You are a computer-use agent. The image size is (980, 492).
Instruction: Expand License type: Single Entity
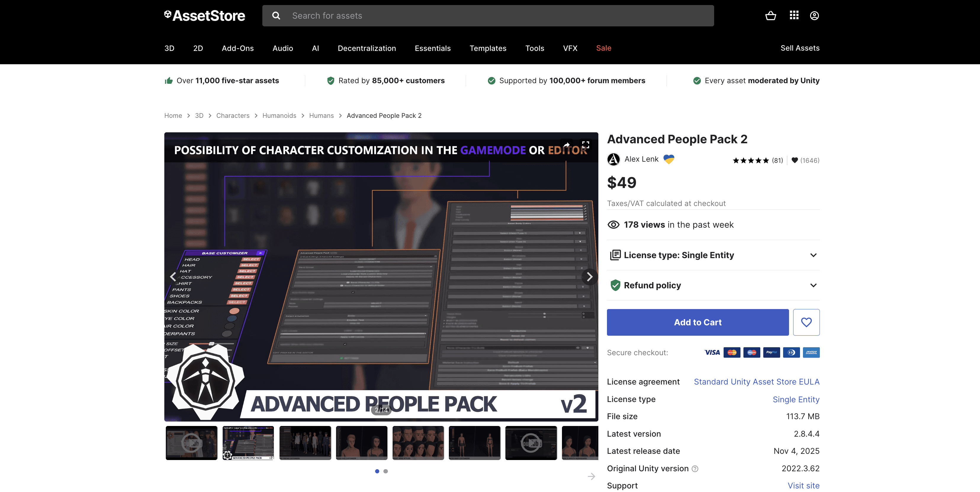point(713,255)
